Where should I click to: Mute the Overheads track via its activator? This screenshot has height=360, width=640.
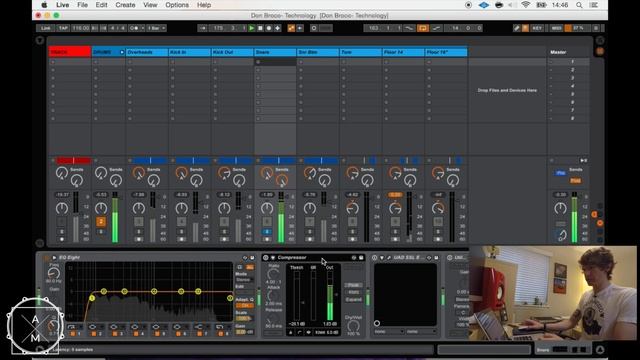(139, 222)
